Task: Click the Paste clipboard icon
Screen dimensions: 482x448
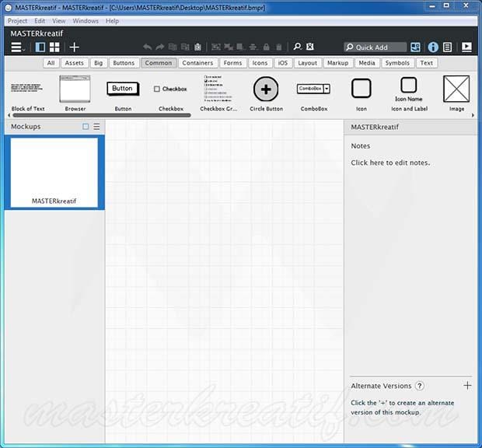Action: [197, 47]
